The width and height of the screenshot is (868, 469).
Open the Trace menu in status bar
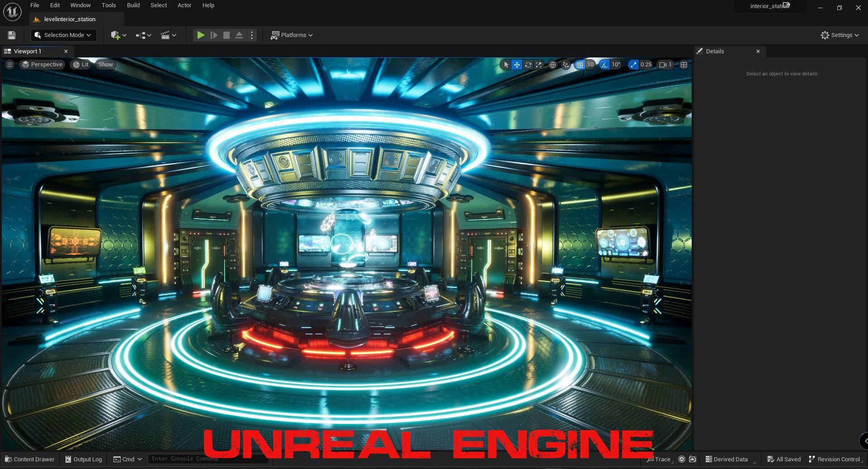(659, 459)
